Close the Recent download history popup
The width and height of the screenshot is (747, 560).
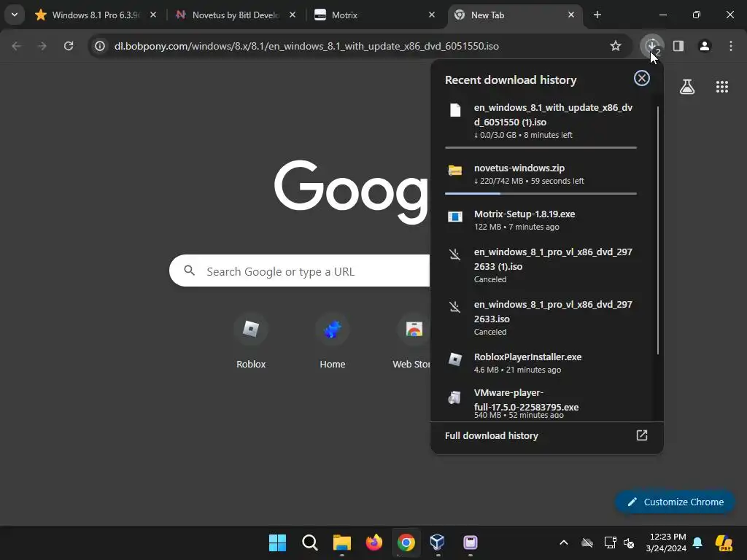[642, 78]
